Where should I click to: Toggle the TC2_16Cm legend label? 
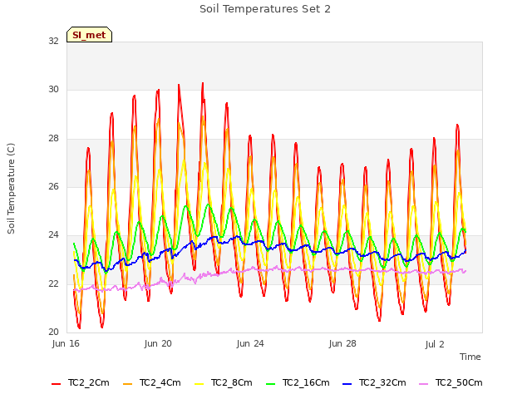[x=306, y=382]
